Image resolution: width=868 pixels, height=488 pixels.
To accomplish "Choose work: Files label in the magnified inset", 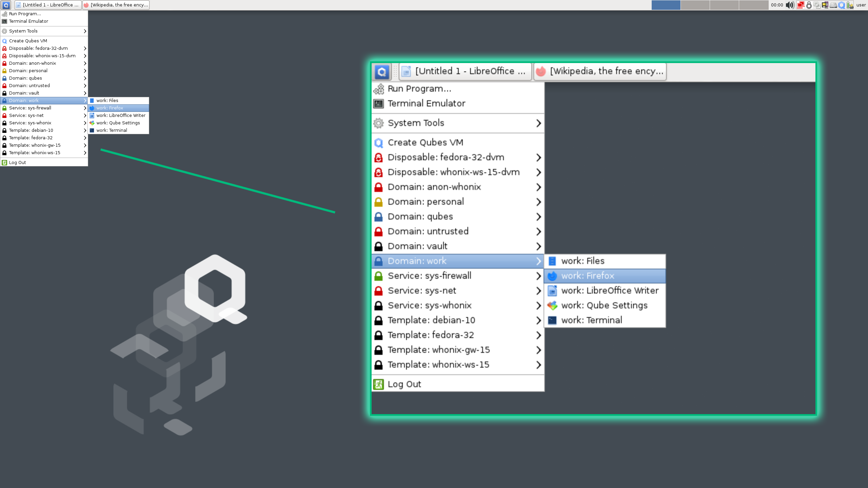I will coord(583,261).
